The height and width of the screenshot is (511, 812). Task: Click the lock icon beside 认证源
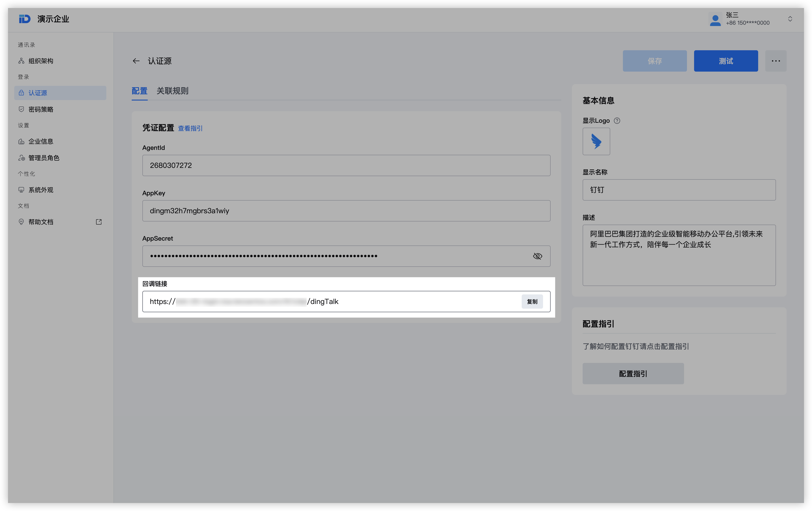21,93
